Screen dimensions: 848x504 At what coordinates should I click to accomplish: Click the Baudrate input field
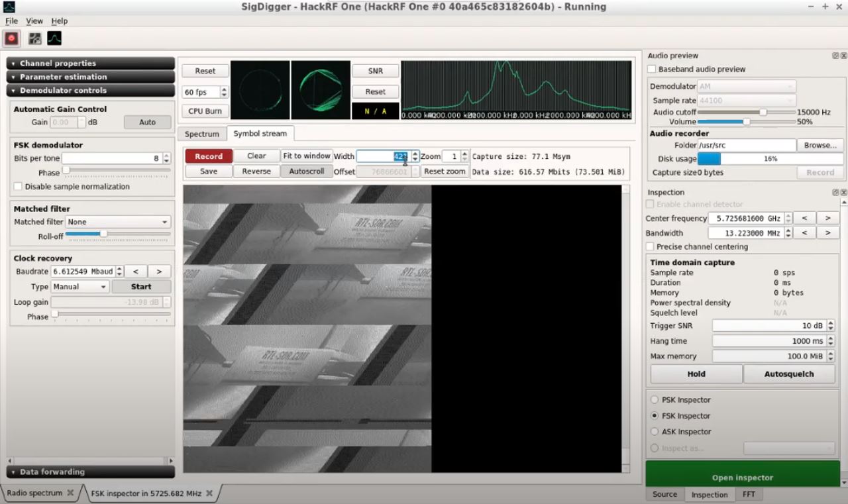click(x=83, y=272)
